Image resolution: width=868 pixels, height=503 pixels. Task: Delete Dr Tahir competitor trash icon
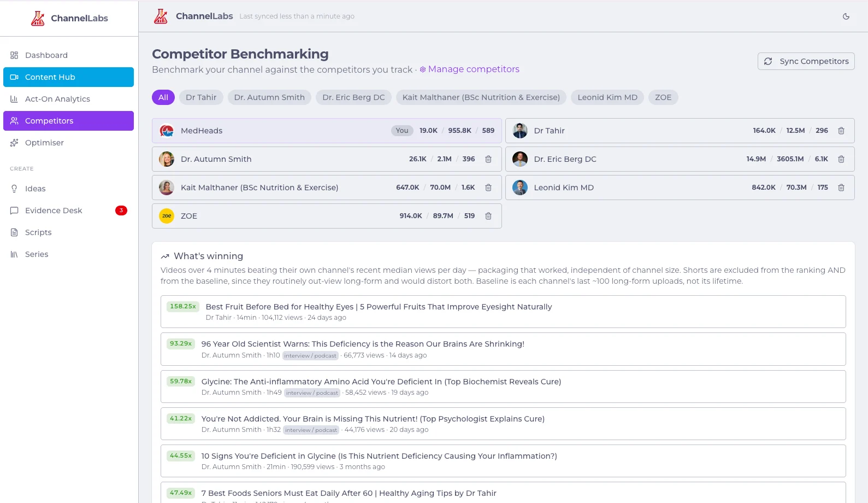point(841,131)
